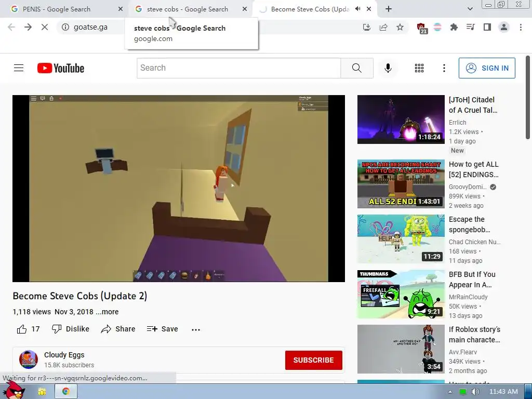
Task: Open the uBlock extension icon showing 21
Action: [x=421, y=28]
